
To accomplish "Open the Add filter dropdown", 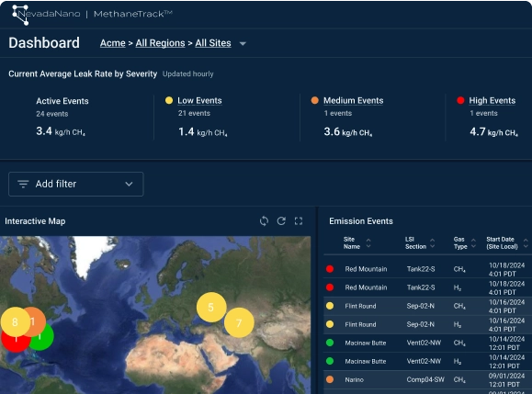I will [x=76, y=184].
